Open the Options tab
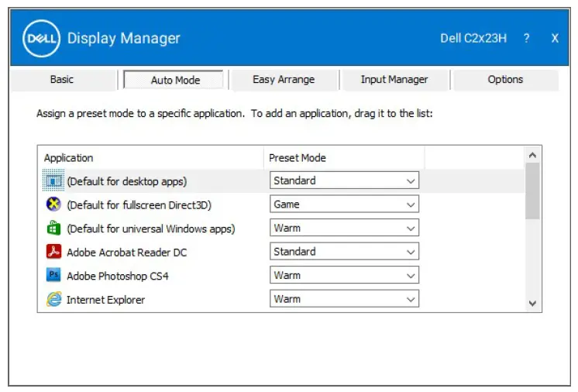Image resolution: width=578 pixels, height=392 pixels. click(x=505, y=80)
